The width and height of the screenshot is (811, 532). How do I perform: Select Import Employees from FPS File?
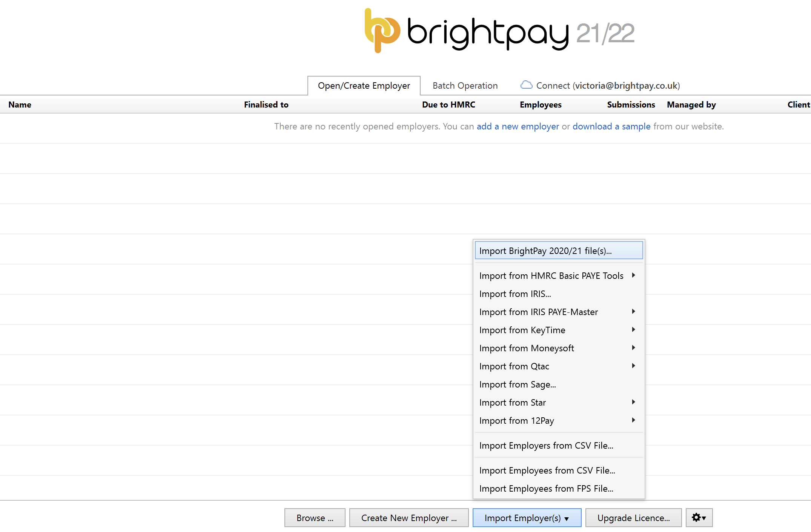pyautogui.click(x=559, y=488)
